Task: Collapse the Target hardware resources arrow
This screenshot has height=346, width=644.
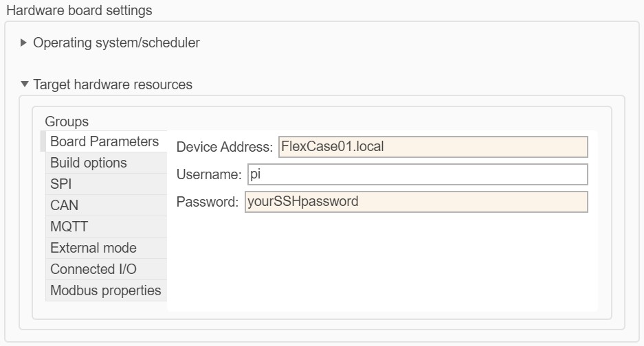Action: click(x=25, y=85)
